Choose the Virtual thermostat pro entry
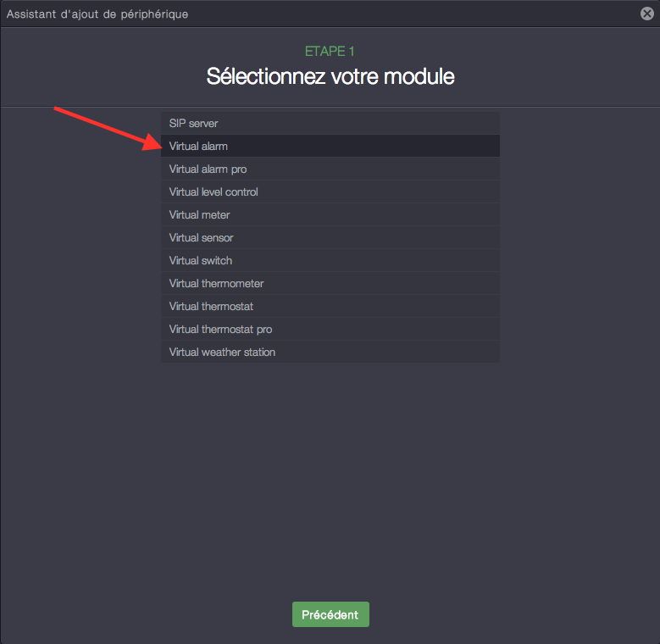This screenshot has width=660, height=644. [x=330, y=330]
